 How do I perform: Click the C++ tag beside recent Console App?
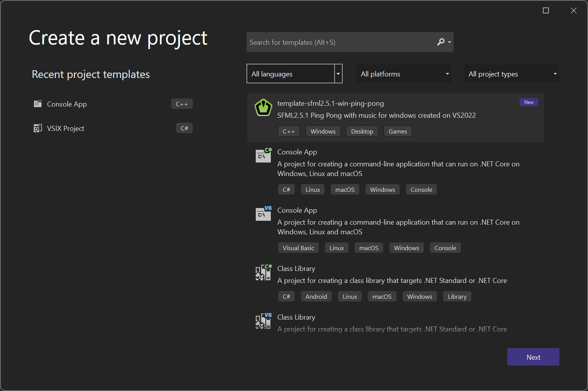pyautogui.click(x=182, y=104)
